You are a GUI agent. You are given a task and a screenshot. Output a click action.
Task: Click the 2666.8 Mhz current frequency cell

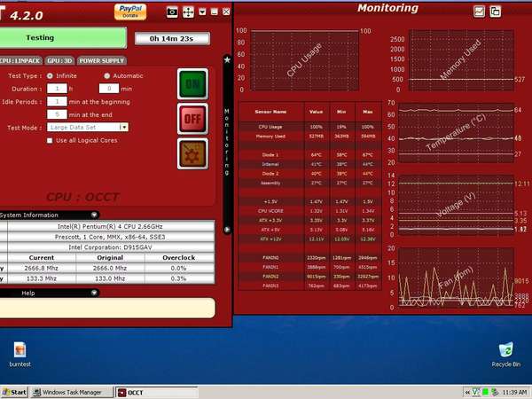point(42,268)
